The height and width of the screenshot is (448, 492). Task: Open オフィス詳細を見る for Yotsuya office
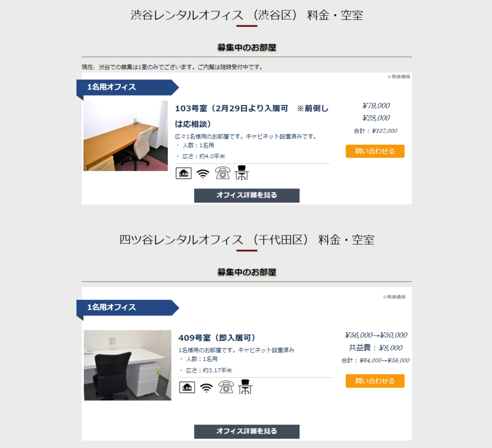click(246, 431)
